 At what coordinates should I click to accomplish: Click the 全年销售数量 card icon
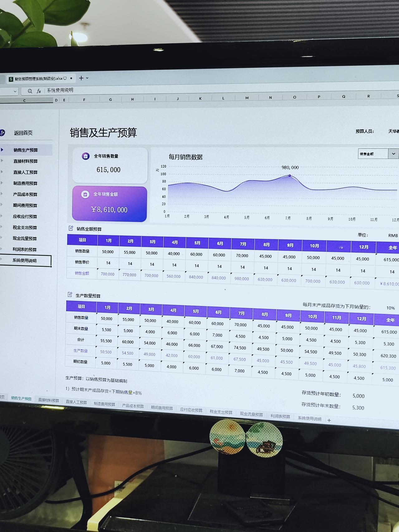coord(86,156)
